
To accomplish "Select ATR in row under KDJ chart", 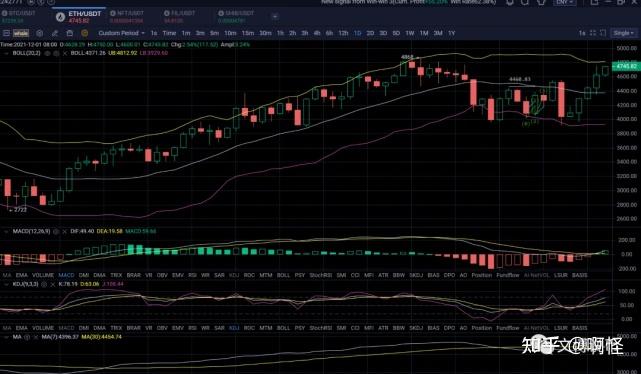I will (383, 328).
